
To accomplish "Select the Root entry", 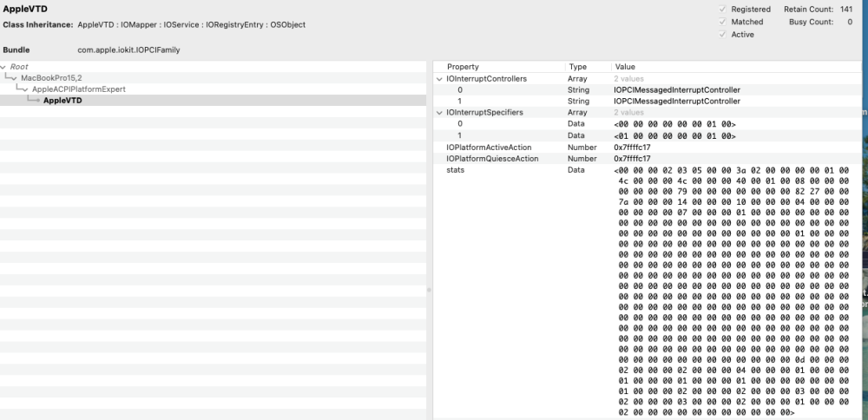I will (19, 67).
